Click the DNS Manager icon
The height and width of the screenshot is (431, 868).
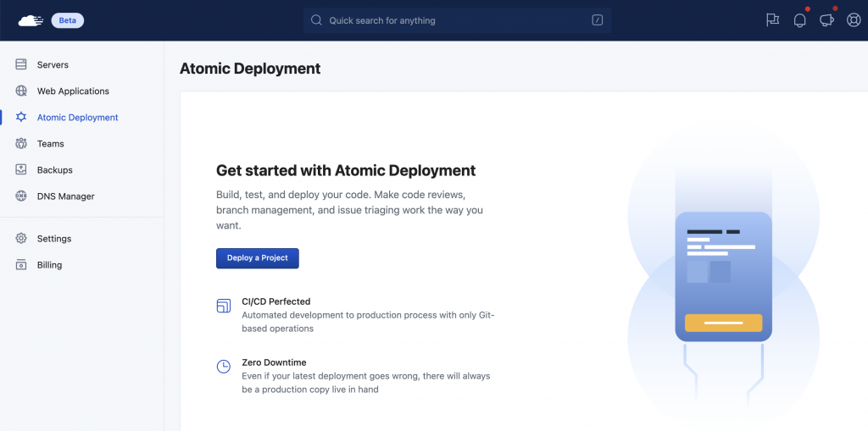tap(21, 196)
